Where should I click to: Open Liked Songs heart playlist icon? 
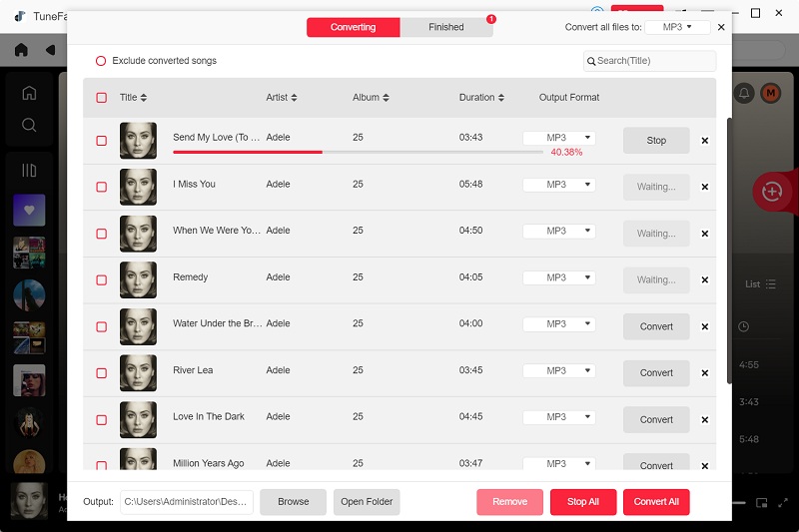[29, 211]
